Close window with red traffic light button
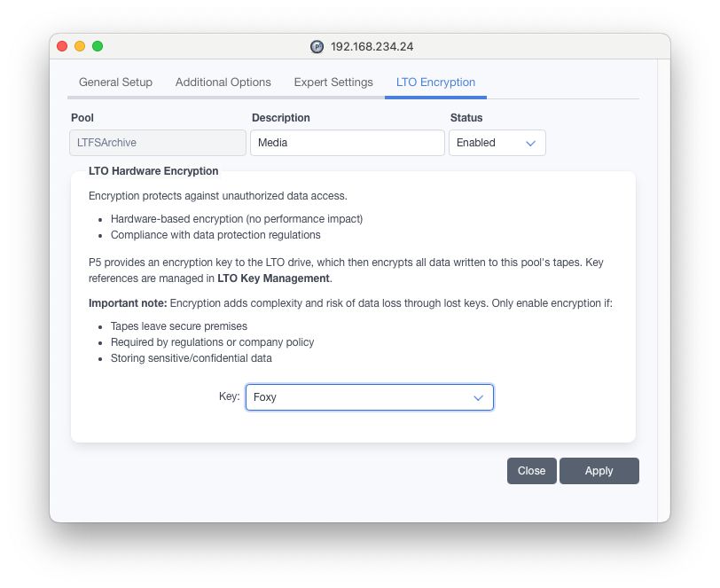 coord(62,46)
